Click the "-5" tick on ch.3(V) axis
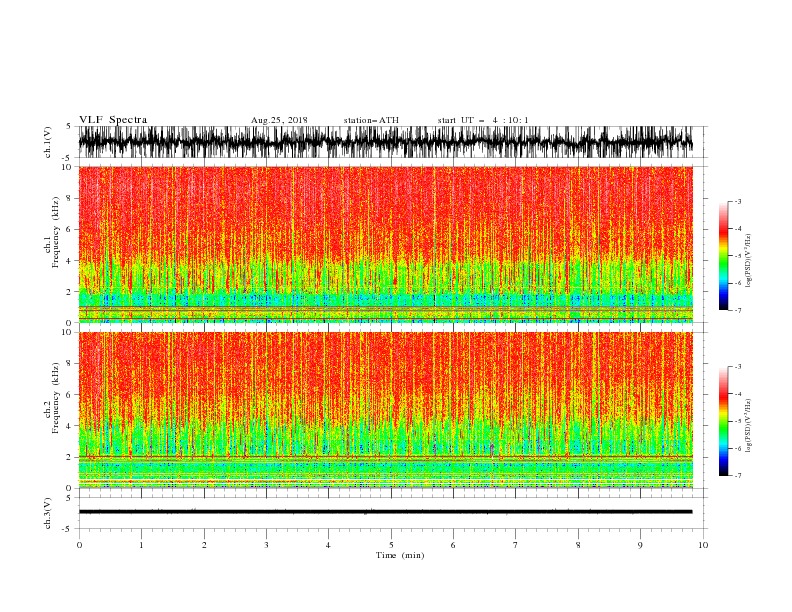792x612 pixels. tap(67, 529)
